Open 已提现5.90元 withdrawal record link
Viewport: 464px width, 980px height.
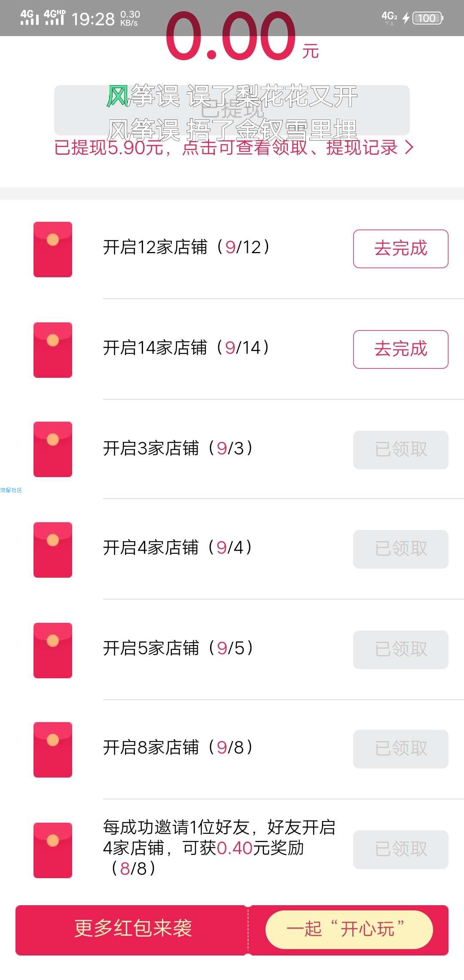point(234,147)
